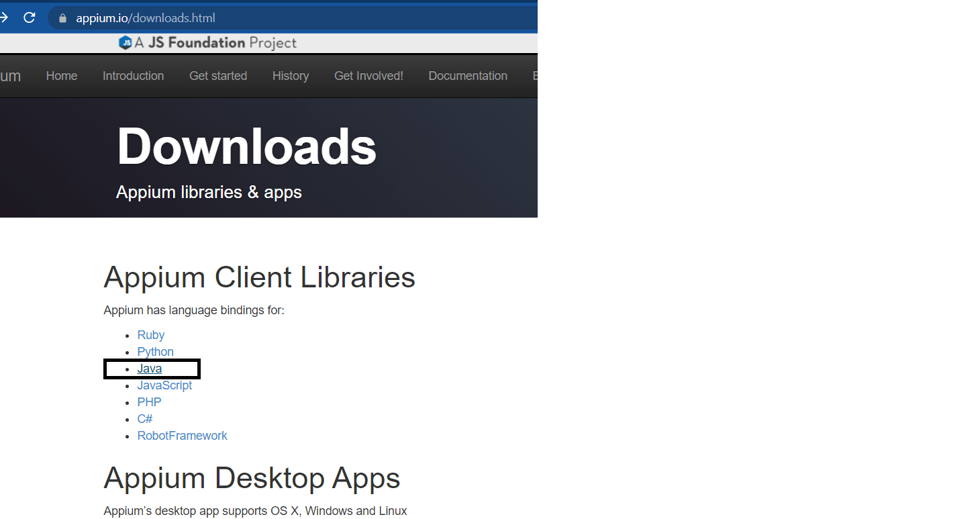
Task: Click Get Involved! in the navbar
Action: [x=369, y=76]
